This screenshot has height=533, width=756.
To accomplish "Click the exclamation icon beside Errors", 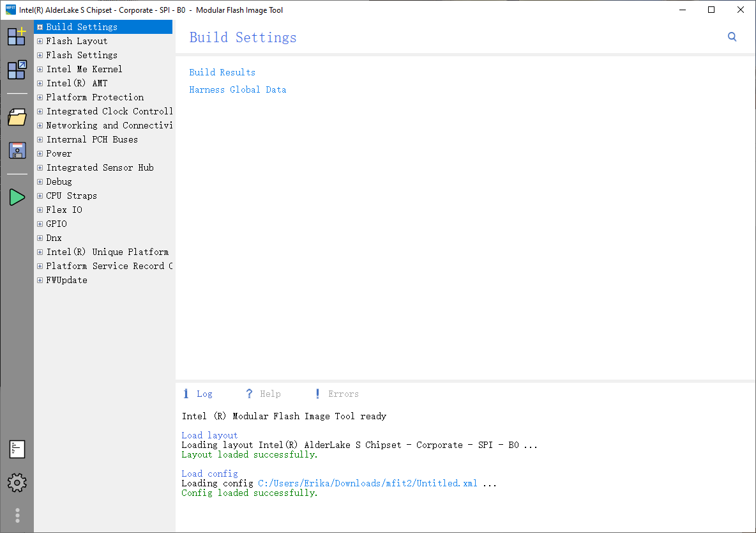I will pos(317,393).
